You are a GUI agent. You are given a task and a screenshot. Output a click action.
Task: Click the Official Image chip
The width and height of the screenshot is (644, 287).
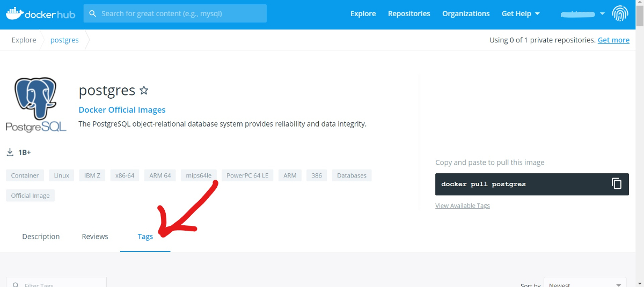click(x=31, y=196)
